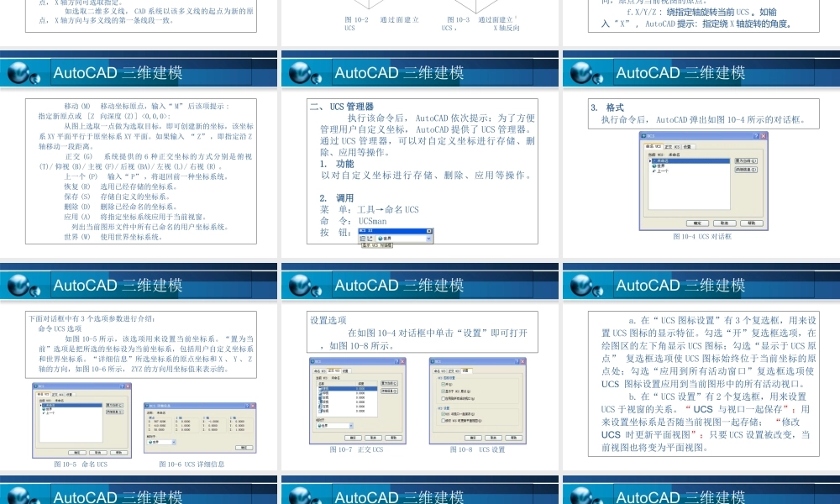Open the slide starting with 移动 (M) 移动坐标原点
This screenshot has width=840, height=504.
(139, 153)
